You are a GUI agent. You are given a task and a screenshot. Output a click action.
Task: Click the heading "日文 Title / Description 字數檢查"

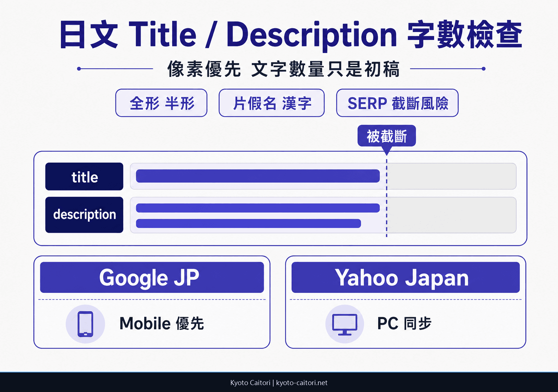click(291, 35)
